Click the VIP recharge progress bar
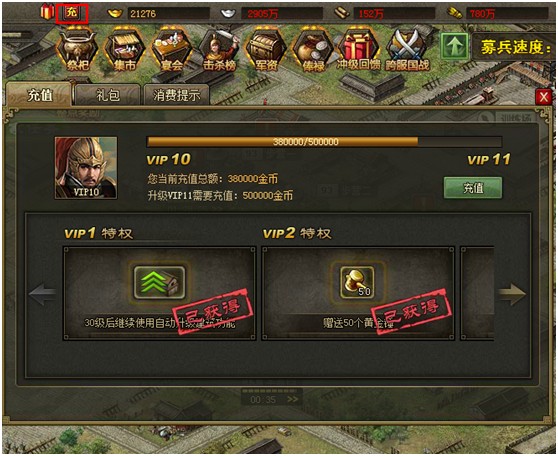The image size is (558, 456). (324, 142)
